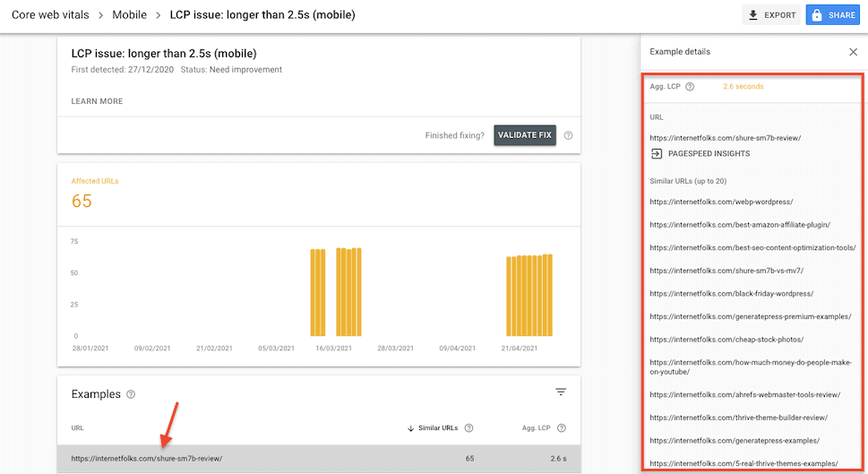Click shure-sm7b-review URL in details panel
868x474 pixels.
click(726, 138)
